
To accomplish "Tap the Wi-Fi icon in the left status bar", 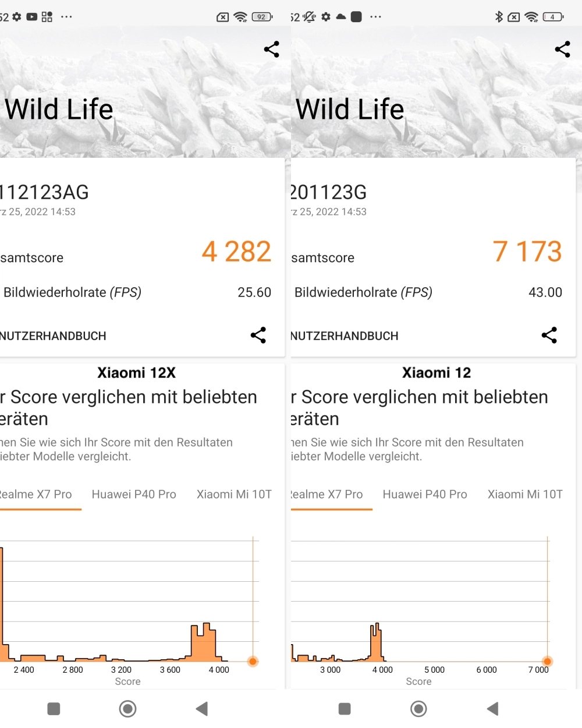I will click(240, 17).
